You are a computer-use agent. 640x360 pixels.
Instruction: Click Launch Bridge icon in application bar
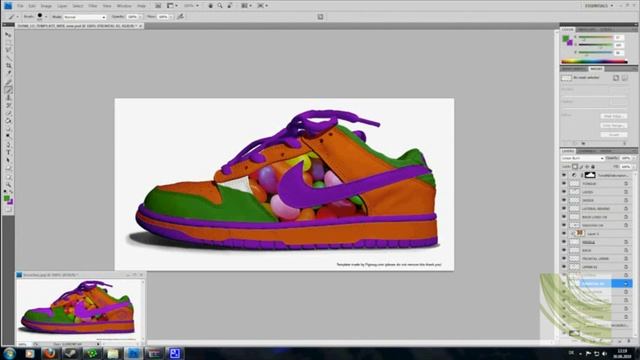158,6
